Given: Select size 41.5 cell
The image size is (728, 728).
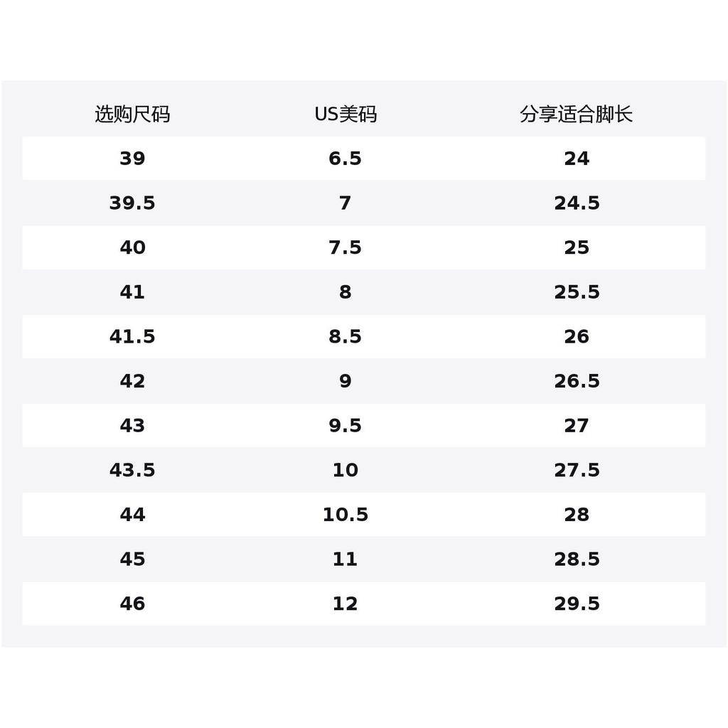Looking at the screenshot, I should pyautogui.click(x=132, y=336).
